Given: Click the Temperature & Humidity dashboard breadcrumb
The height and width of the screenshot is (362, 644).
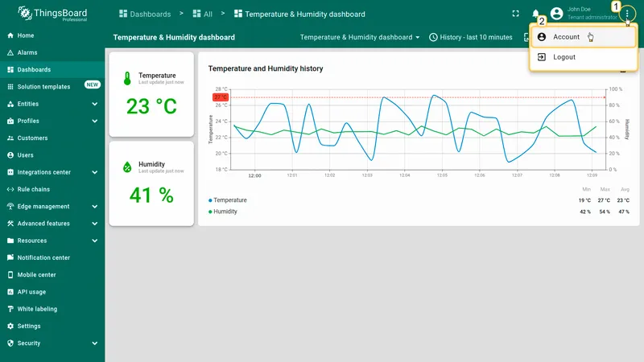Looking at the screenshot, I should pyautogui.click(x=299, y=14).
